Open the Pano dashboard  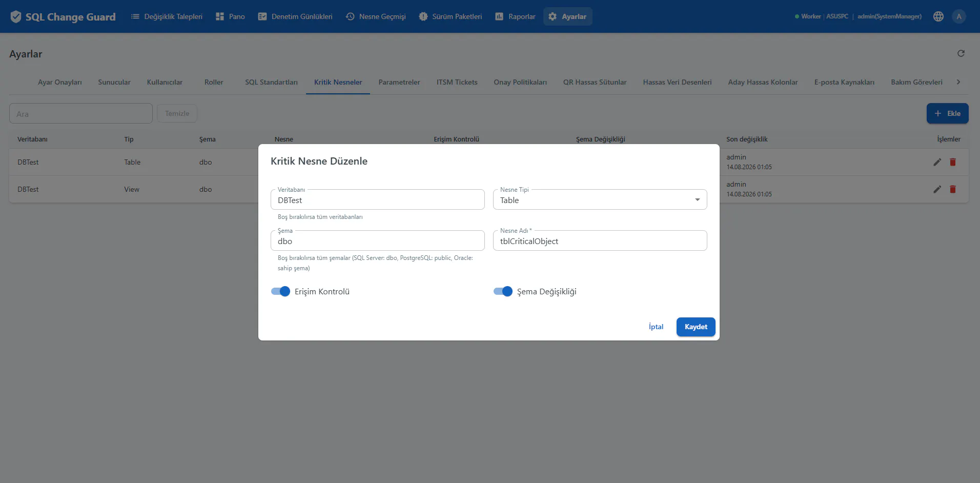230,16
